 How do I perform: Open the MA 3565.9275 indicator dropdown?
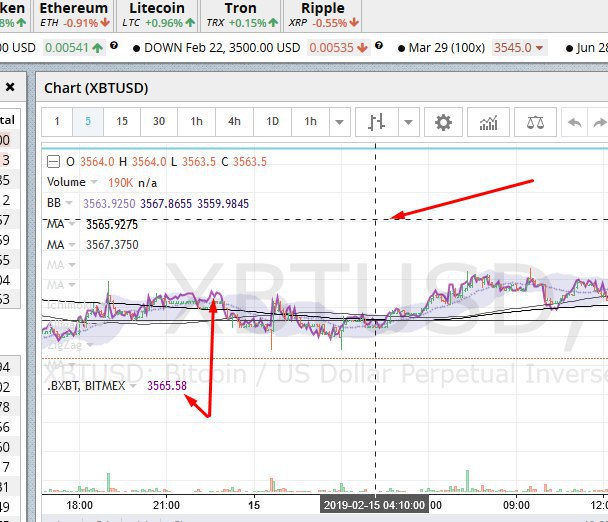pos(72,224)
